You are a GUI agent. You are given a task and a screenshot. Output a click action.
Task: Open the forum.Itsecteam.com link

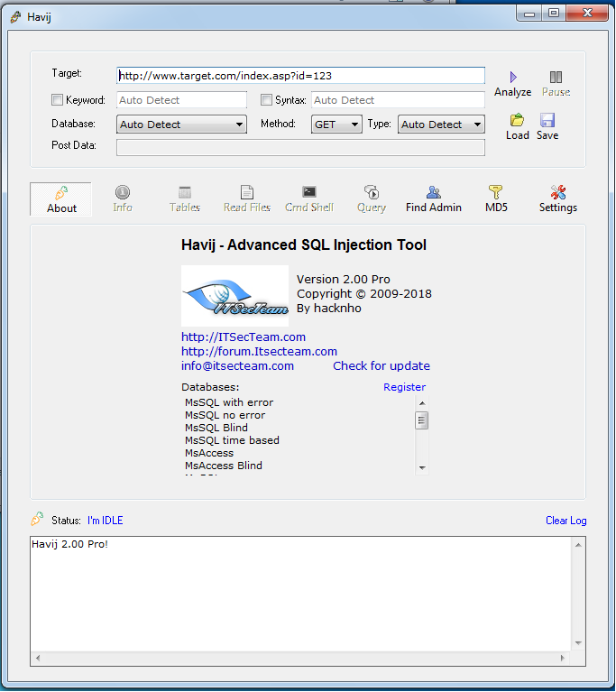(x=259, y=352)
